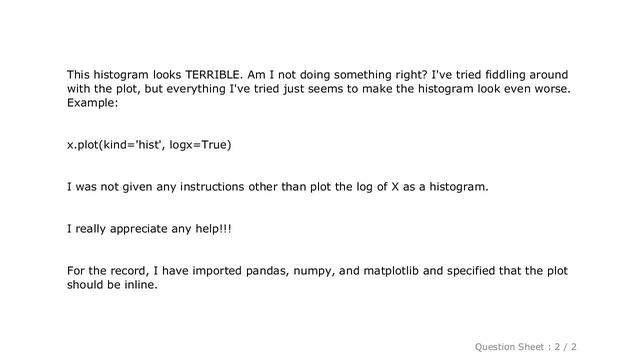The height and width of the screenshot is (360, 640).
Task: Click the 'Question Sheet : 2 / 2' label
Action: point(525,347)
